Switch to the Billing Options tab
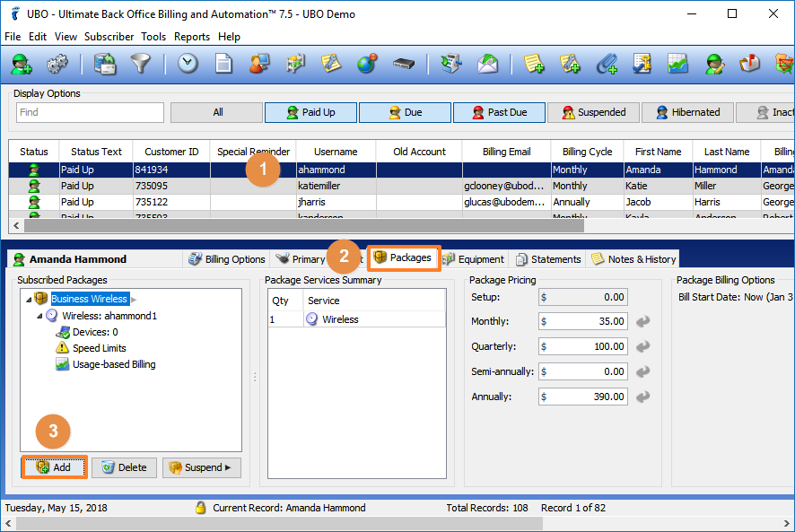The image size is (795, 532). tap(227, 259)
